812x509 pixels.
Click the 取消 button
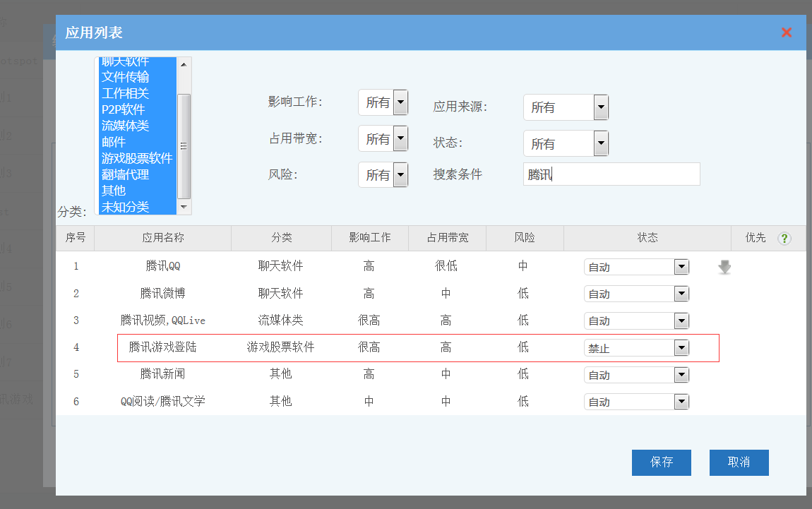pyautogui.click(x=739, y=462)
